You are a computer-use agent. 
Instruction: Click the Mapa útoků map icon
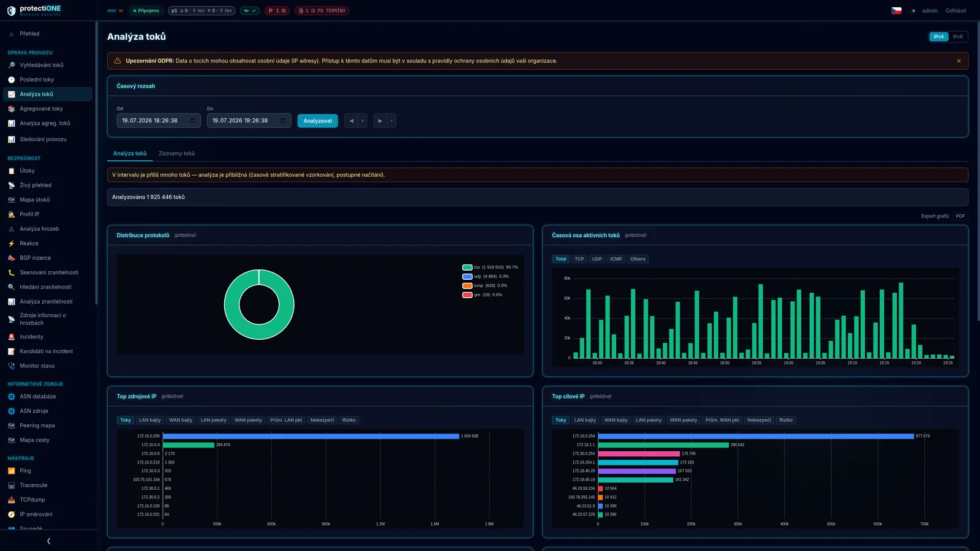11,200
